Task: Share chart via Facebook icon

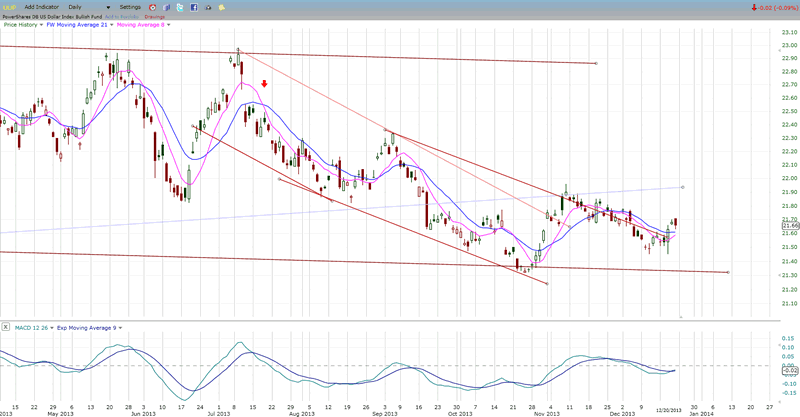Action: (192, 7)
